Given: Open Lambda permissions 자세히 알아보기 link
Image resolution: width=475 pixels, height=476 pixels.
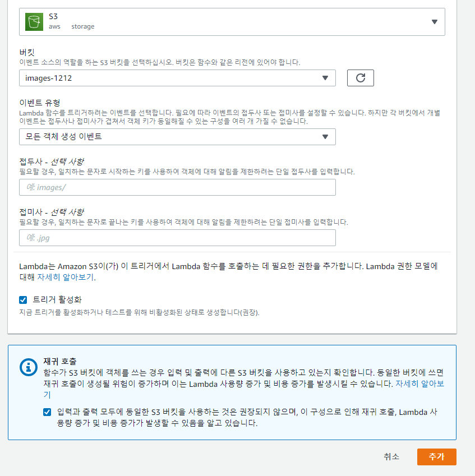Looking at the screenshot, I should pyautogui.click(x=65, y=278).
